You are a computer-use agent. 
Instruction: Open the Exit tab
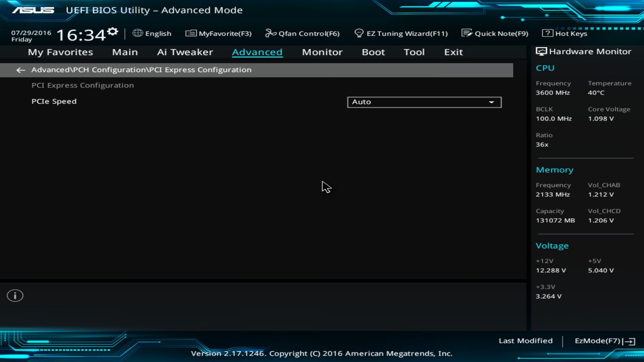tap(453, 52)
